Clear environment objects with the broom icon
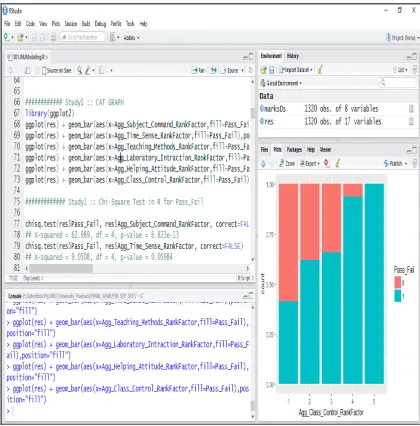Viewport: 420px width, 426px height. [320, 70]
